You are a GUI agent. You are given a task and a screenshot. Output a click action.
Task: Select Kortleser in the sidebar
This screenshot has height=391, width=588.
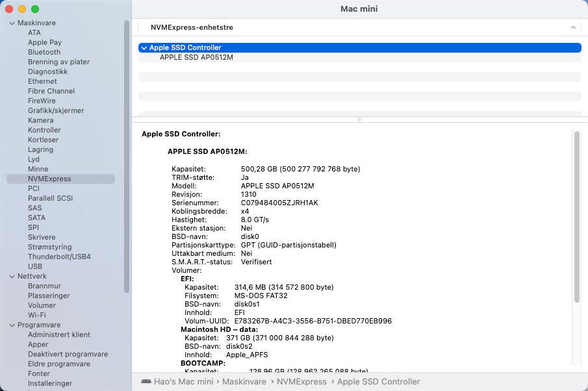point(43,140)
